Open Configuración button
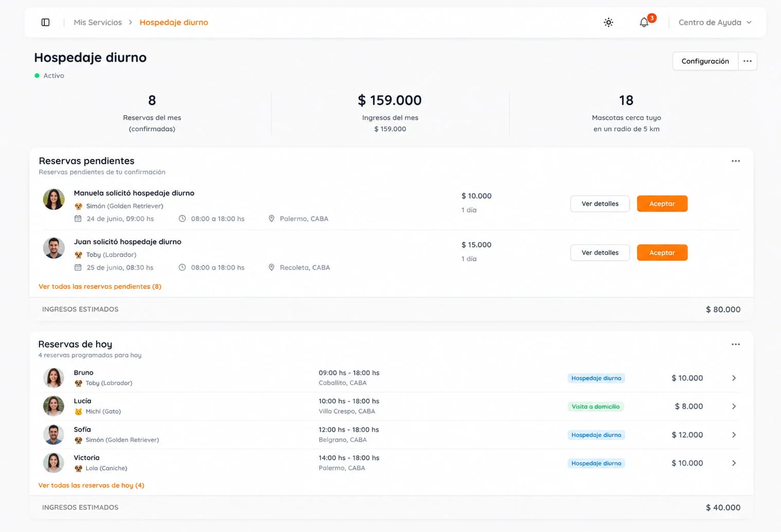 tap(705, 61)
